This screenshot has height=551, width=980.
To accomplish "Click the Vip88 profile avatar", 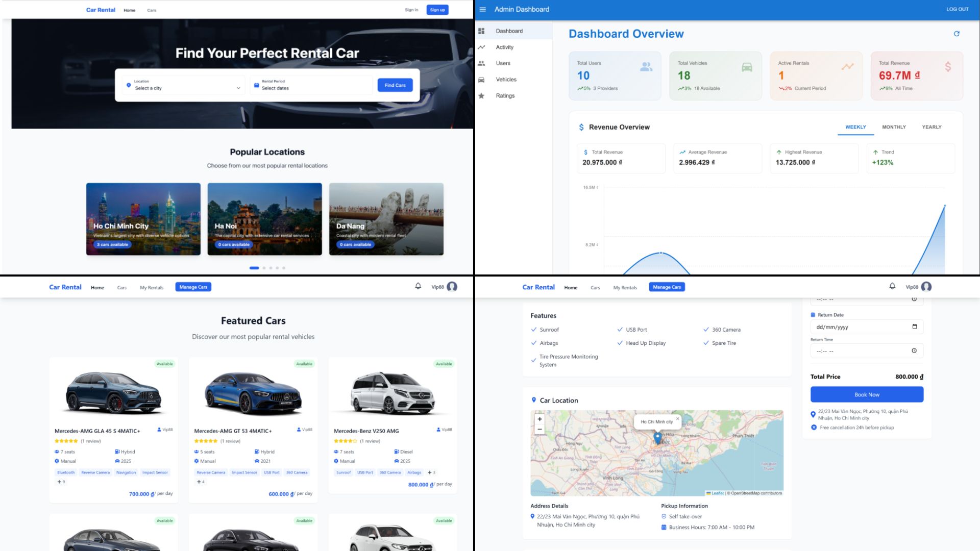I will [926, 286].
